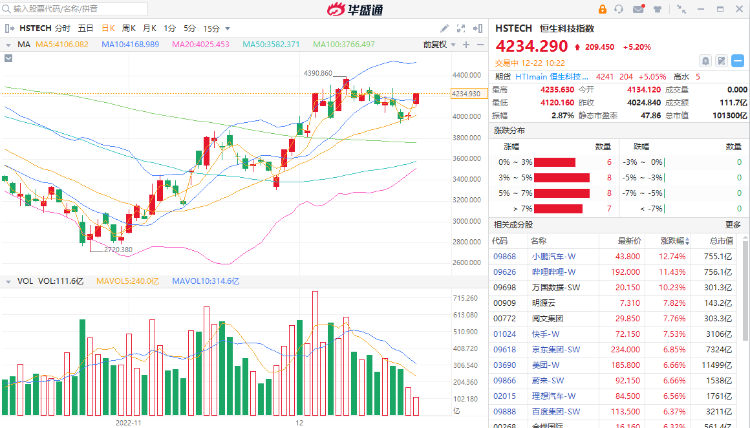The width and height of the screenshot is (750, 428).
Task: Open stock 09698 万国数据-SW row
Action: pos(614,287)
